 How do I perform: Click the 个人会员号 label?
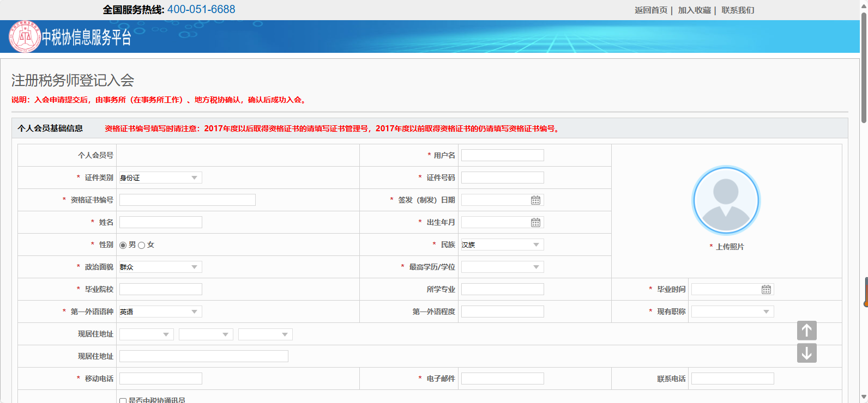pos(95,155)
